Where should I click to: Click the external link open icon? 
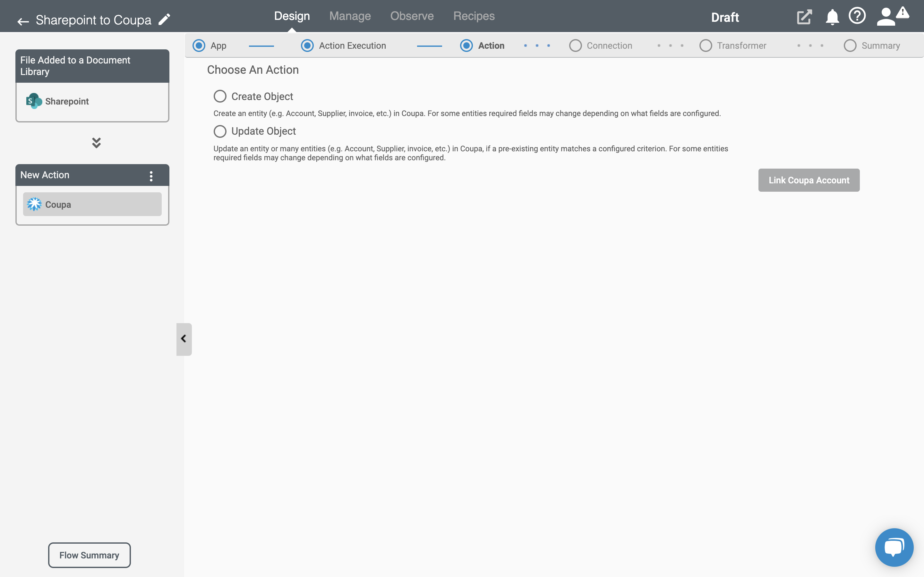point(804,16)
